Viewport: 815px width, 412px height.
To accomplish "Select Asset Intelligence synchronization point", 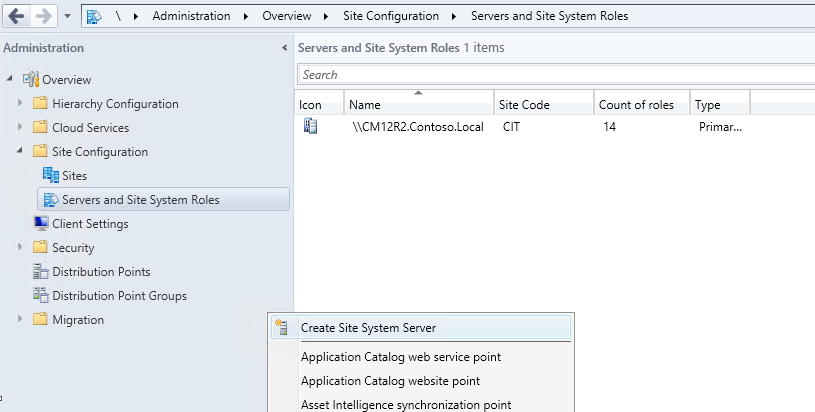I will 406,405.
